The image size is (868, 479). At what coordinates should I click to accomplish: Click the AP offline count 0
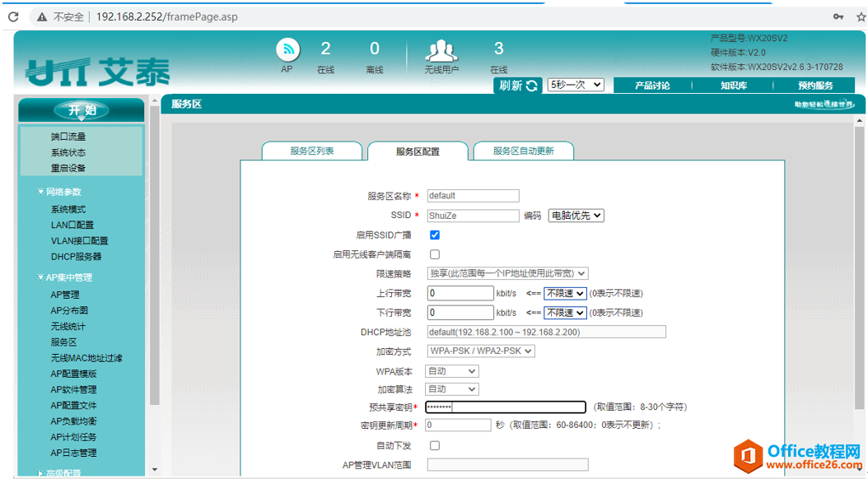pos(375,49)
